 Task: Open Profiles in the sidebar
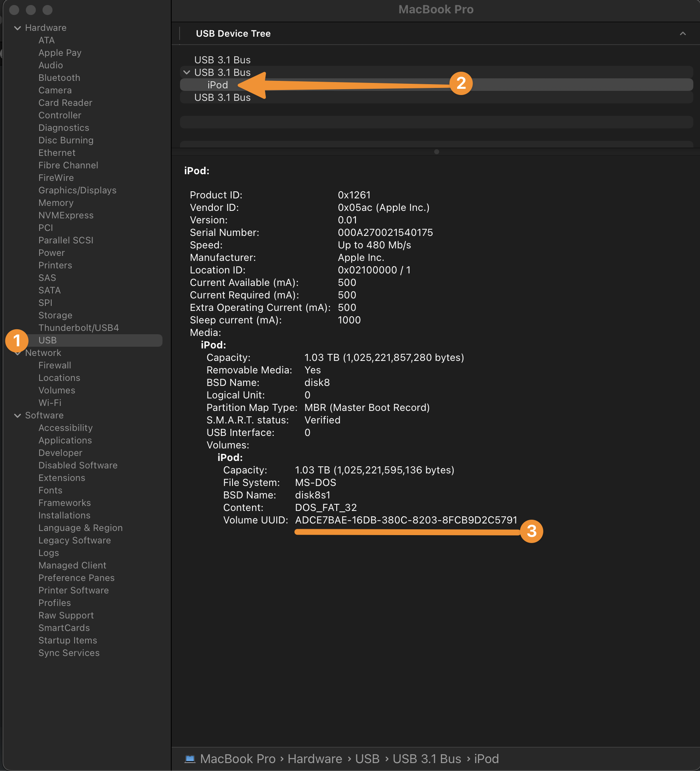[55, 603]
